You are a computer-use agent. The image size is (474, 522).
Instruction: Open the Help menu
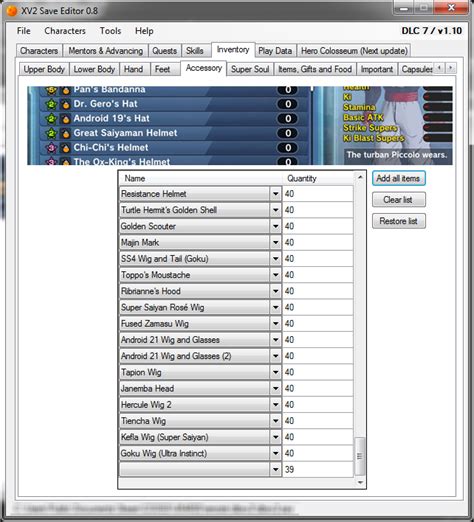click(144, 31)
